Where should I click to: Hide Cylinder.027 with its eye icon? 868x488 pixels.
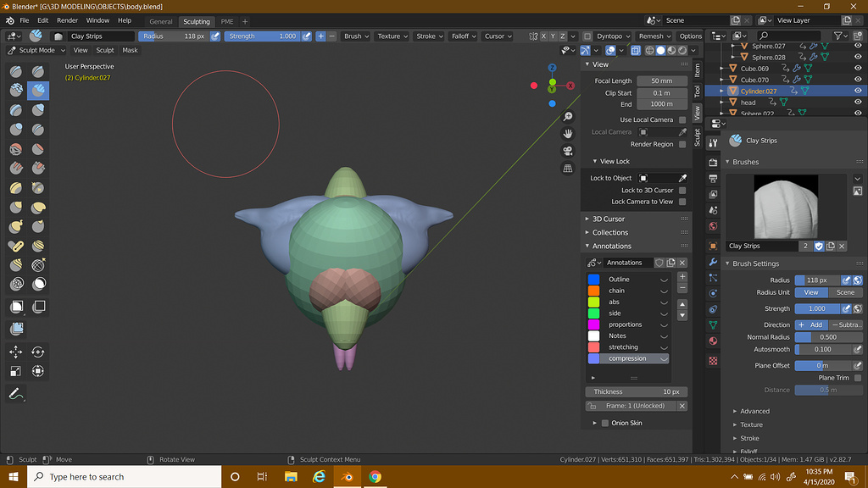tap(858, 91)
